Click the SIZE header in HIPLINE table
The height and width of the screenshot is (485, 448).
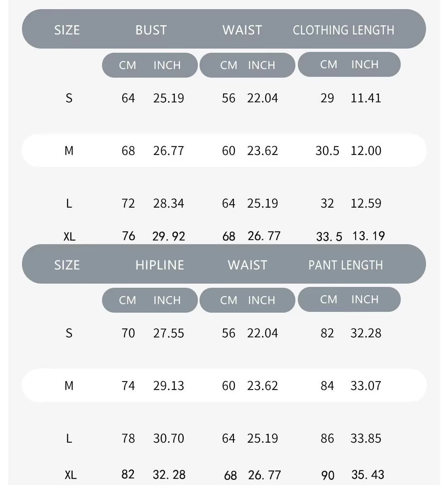pos(67,265)
